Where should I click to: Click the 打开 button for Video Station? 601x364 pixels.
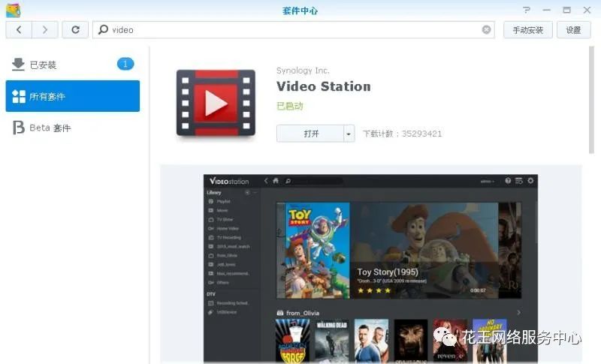click(x=310, y=134)
